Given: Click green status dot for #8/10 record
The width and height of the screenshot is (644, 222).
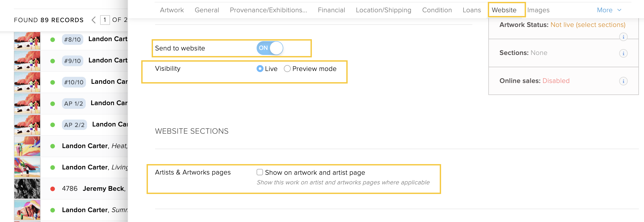Looking at the screenshot, I should tap(53, 40).
